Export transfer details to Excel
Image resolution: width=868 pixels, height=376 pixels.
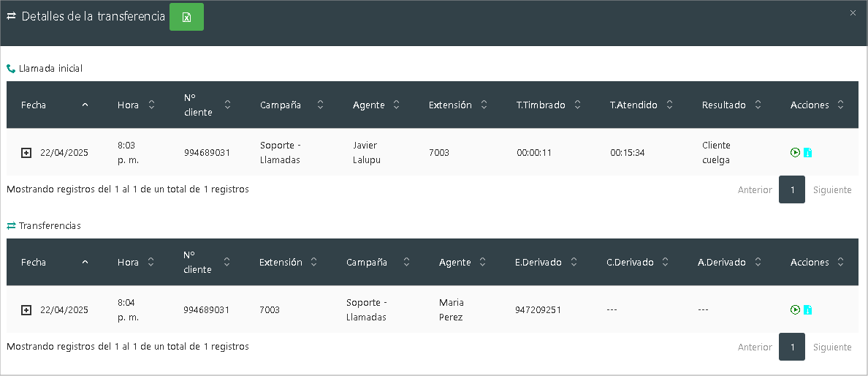click(186, 17)
